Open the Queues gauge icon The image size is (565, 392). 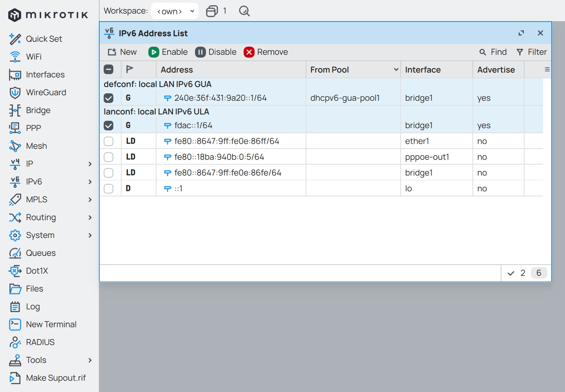(x=15, y=253)
